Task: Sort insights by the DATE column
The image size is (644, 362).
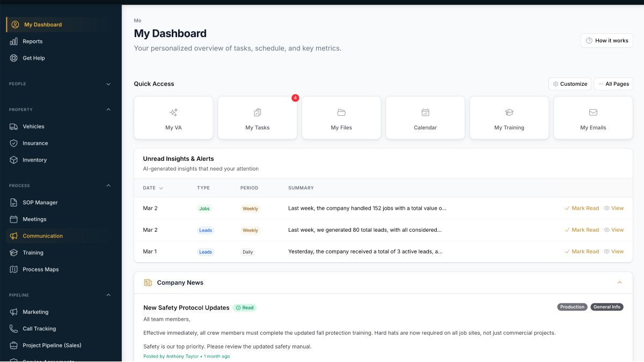Action: click(x=152, y=188)
